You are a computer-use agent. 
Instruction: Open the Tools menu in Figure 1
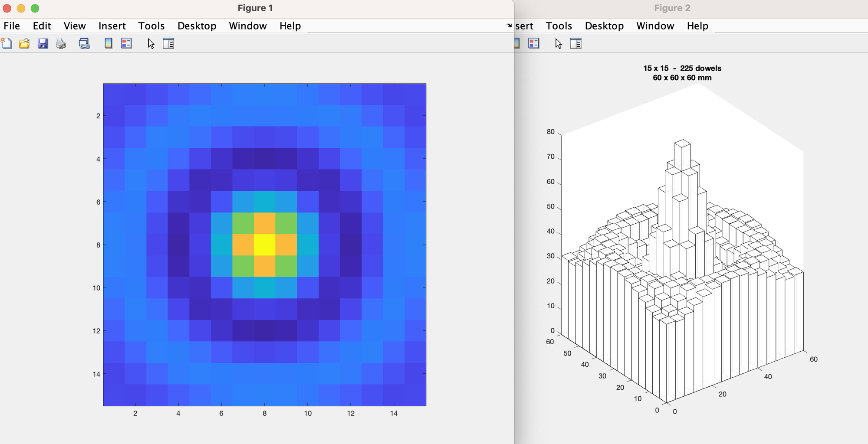click(x=151, y=26)
